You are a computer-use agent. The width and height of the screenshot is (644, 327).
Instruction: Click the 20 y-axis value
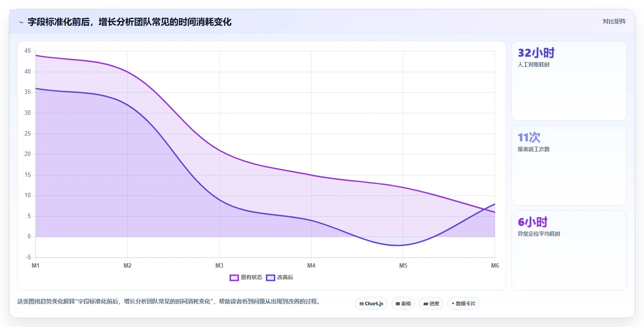27,154
